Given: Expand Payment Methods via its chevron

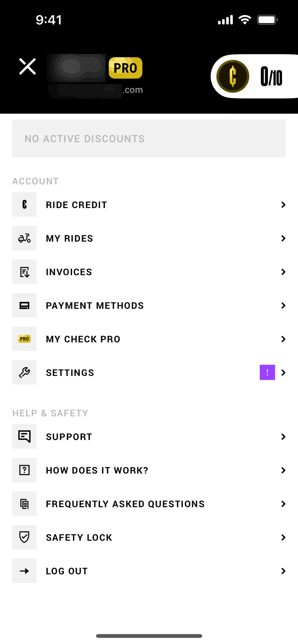Looking at the screenshot, I should pos(283,305).
